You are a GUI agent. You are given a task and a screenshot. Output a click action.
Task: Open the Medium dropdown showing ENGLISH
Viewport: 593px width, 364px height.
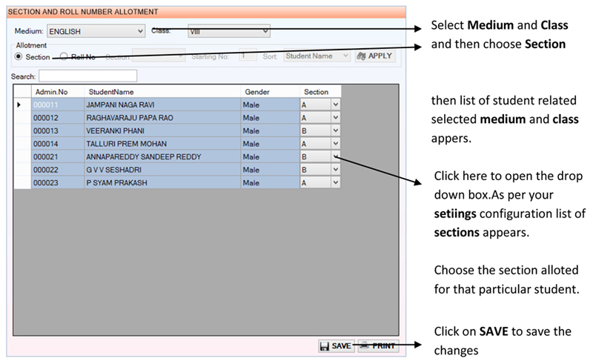[x=96, y=31]
